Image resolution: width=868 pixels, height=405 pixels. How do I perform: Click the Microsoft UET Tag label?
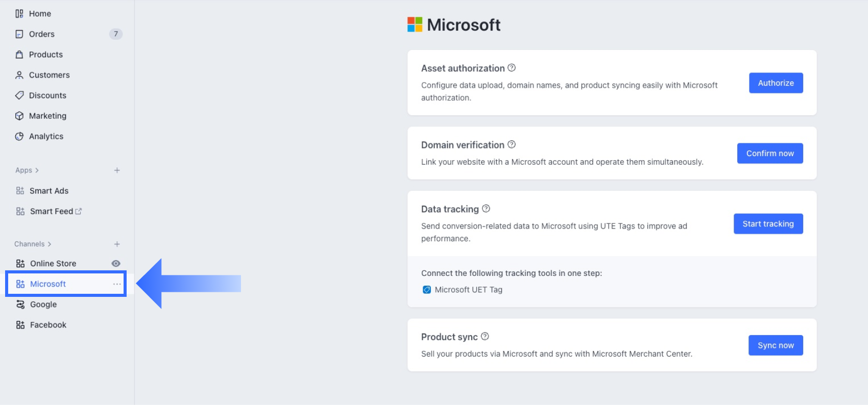coord(468,290)
